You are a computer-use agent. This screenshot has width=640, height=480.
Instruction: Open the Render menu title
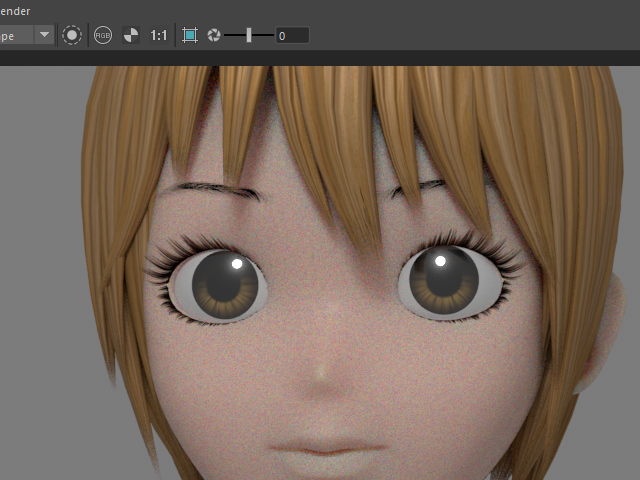tap(15, 11)
